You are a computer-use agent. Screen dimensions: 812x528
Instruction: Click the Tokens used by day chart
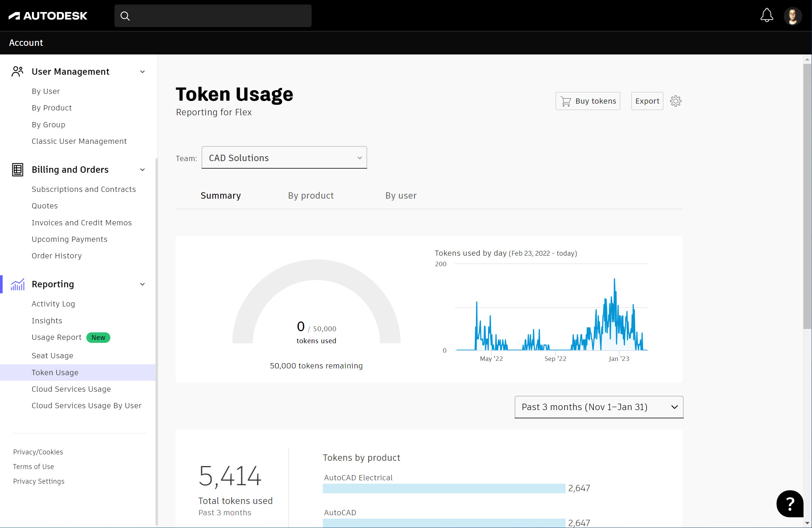click(552, 308)
